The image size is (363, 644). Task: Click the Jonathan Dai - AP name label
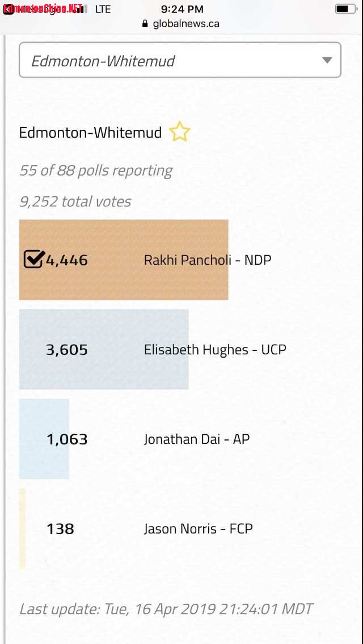pyautogui.click(x=197, y=439)
